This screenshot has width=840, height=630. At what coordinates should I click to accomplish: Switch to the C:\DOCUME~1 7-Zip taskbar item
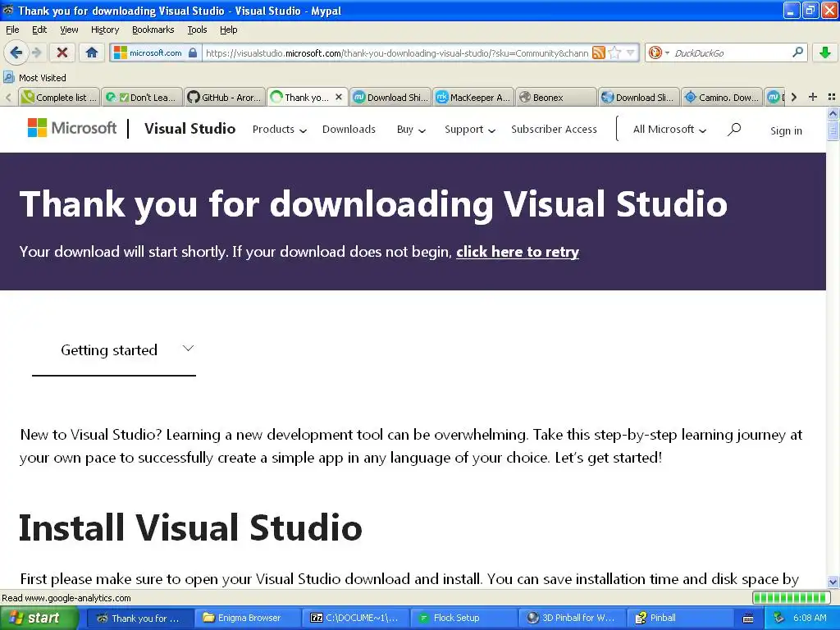coord(356,618)
